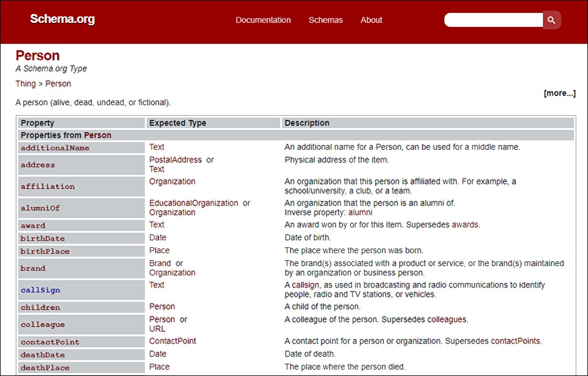Viewport: 588px width, 376px height.
Task: Click Organization type in affiliation row
Action: pyautogui.click(x=172, y=182)
